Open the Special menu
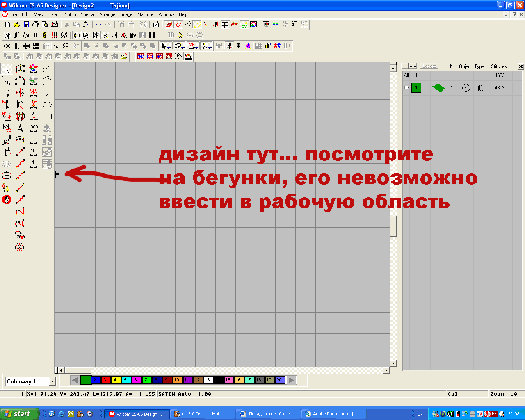Screen dimensions: 525x420 [88, 14]
